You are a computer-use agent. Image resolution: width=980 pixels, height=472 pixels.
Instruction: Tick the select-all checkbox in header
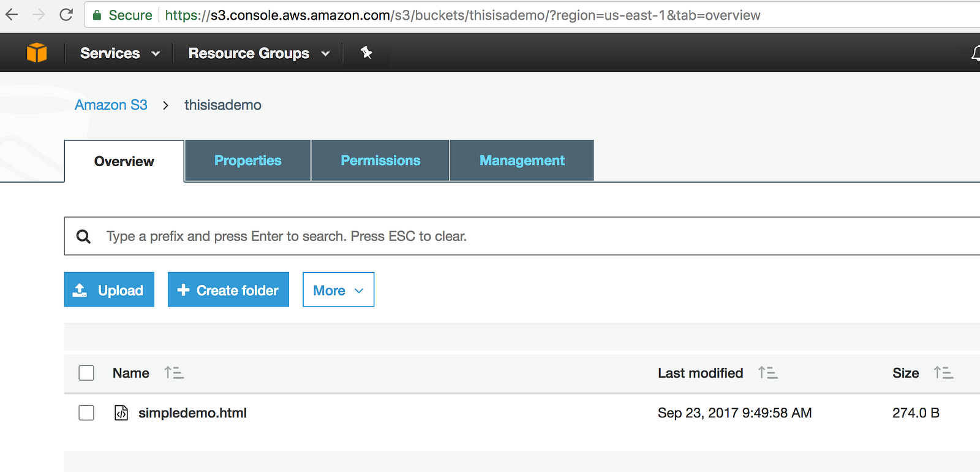86,373
